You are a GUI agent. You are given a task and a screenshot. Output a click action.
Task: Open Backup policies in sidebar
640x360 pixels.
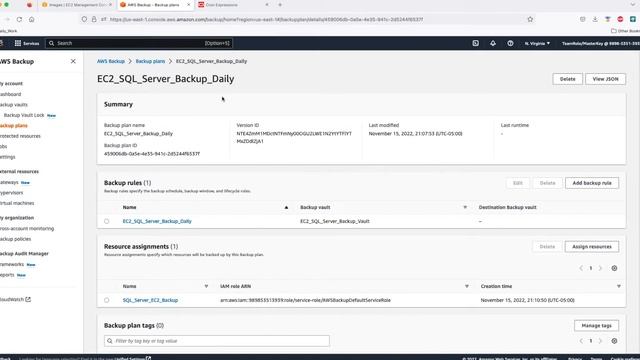15,239
